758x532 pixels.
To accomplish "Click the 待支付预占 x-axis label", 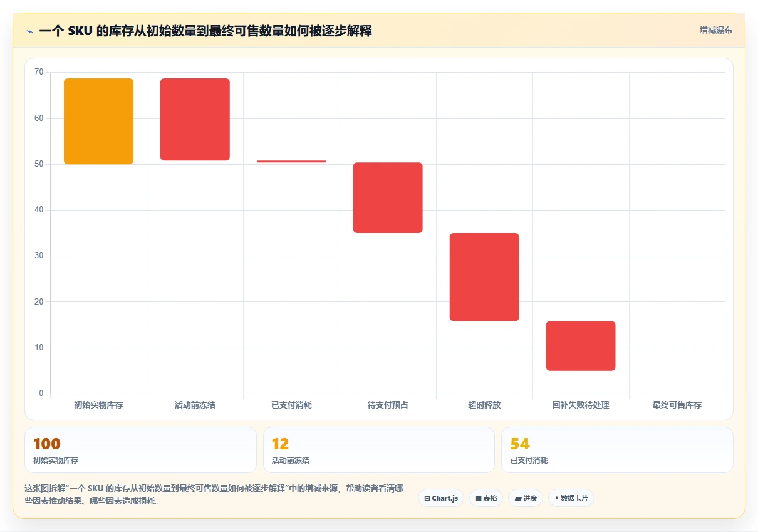I will pyautogui.click(x=388, y=405).
